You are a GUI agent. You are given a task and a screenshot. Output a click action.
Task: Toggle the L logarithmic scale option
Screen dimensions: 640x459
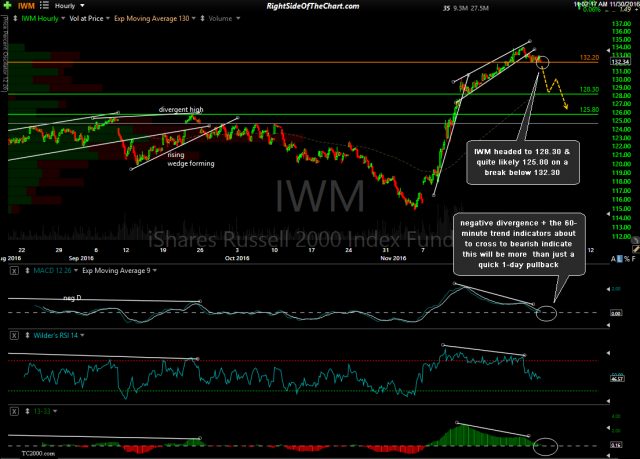pos(620,259)
